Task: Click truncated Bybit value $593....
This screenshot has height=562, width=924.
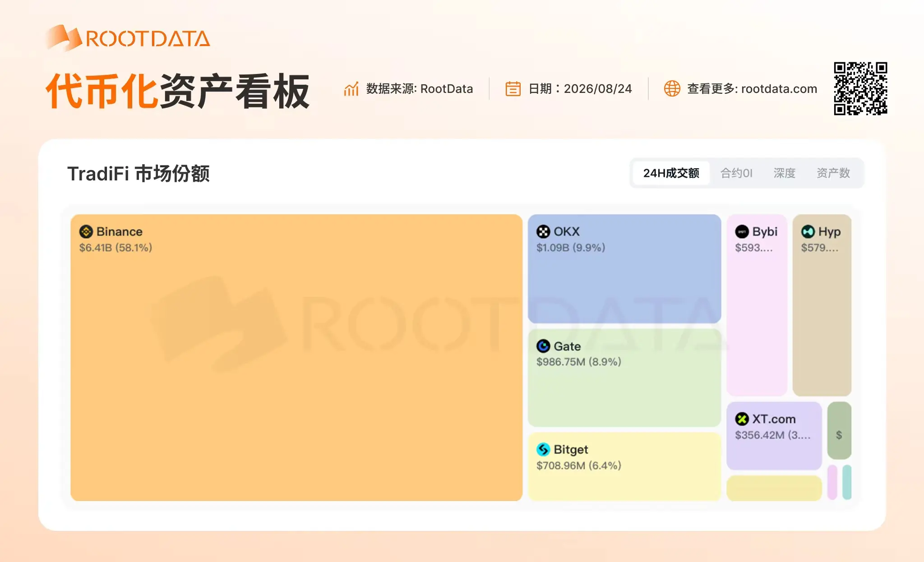Action: coord(753,248)
